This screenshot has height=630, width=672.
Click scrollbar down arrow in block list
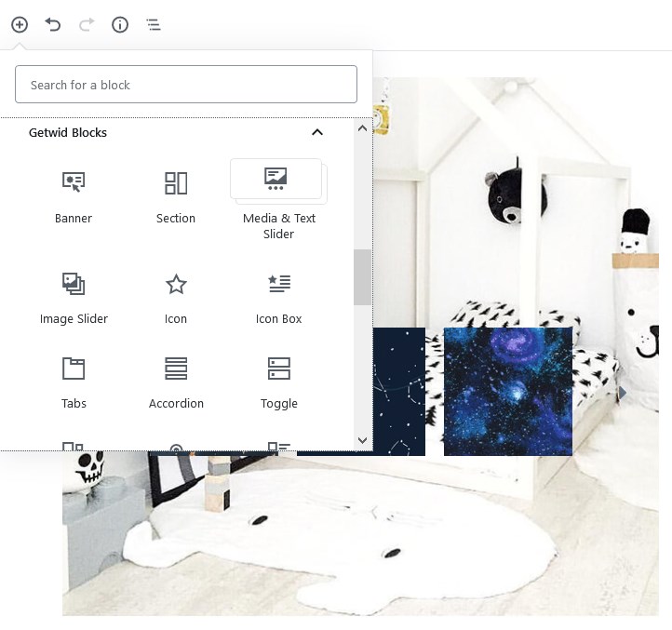click(x=362, y=440)
